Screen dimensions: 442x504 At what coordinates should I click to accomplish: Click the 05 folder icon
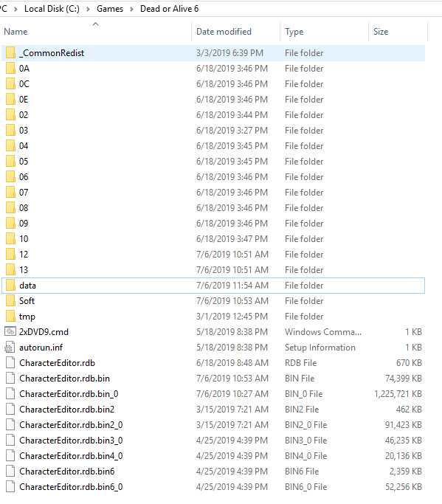pos(10,161)
